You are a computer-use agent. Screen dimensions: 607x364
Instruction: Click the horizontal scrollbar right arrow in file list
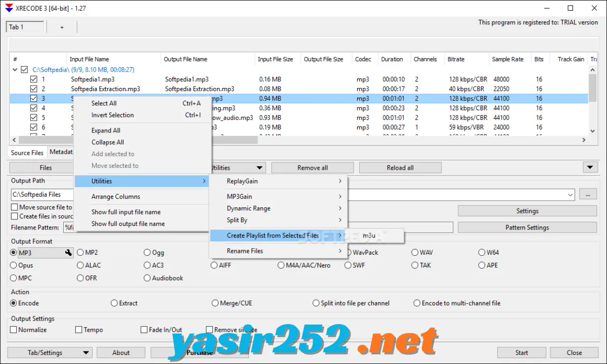[585, 140]
